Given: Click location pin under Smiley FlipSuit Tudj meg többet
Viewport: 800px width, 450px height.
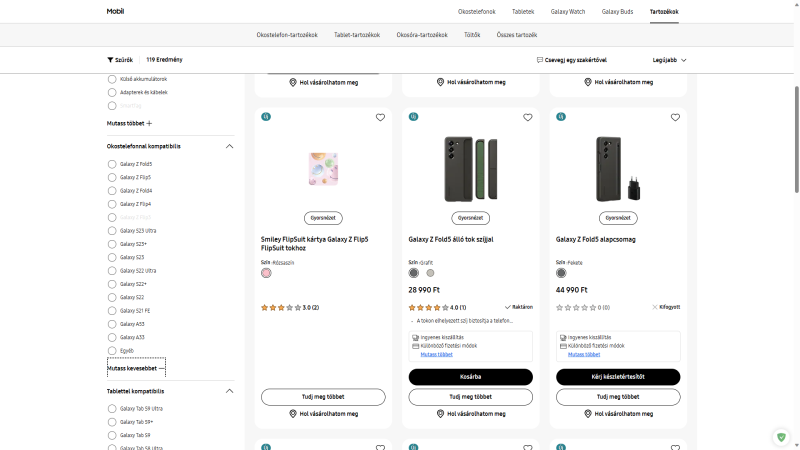Looking at the screenshot, I should click(x=293, y=414).
